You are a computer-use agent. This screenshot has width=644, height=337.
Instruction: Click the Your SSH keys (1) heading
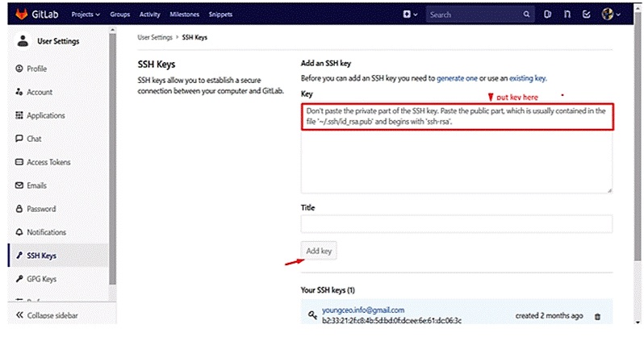(x=328, y=289)
